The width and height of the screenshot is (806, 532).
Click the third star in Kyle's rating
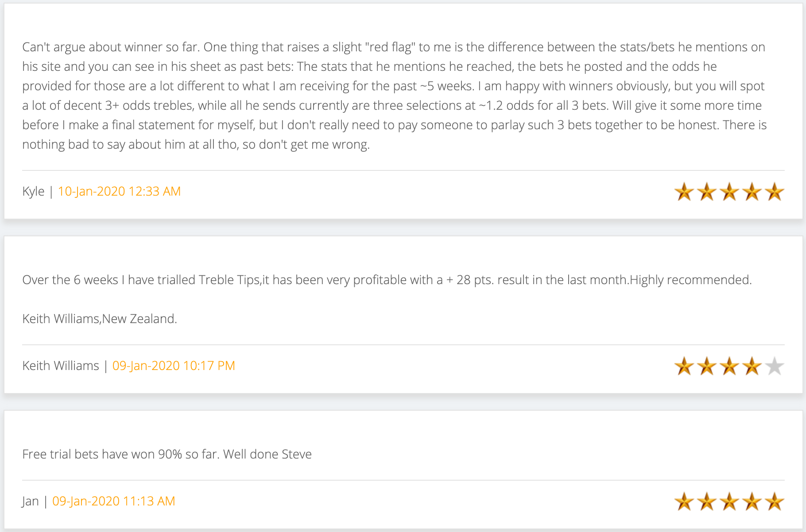(729, 192)
